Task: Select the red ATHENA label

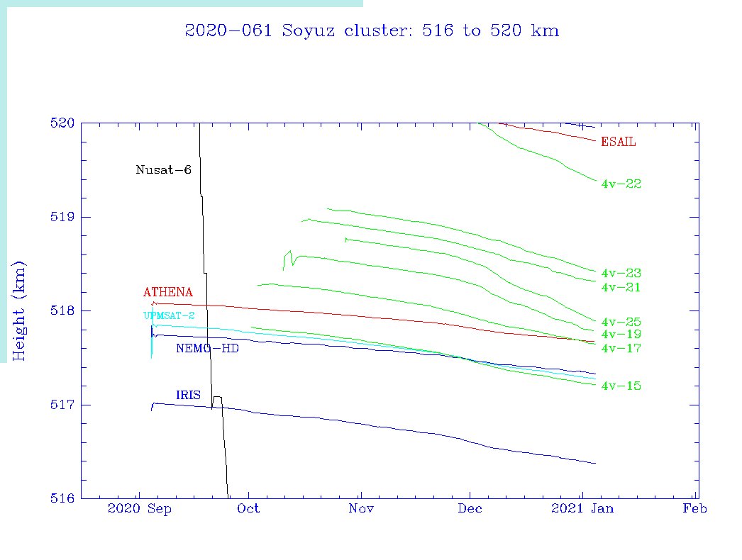Action: pos(167,292)
